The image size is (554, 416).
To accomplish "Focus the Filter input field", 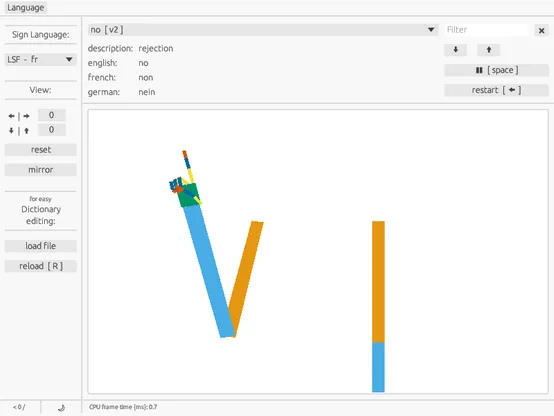I will click(x=487, y=30).
